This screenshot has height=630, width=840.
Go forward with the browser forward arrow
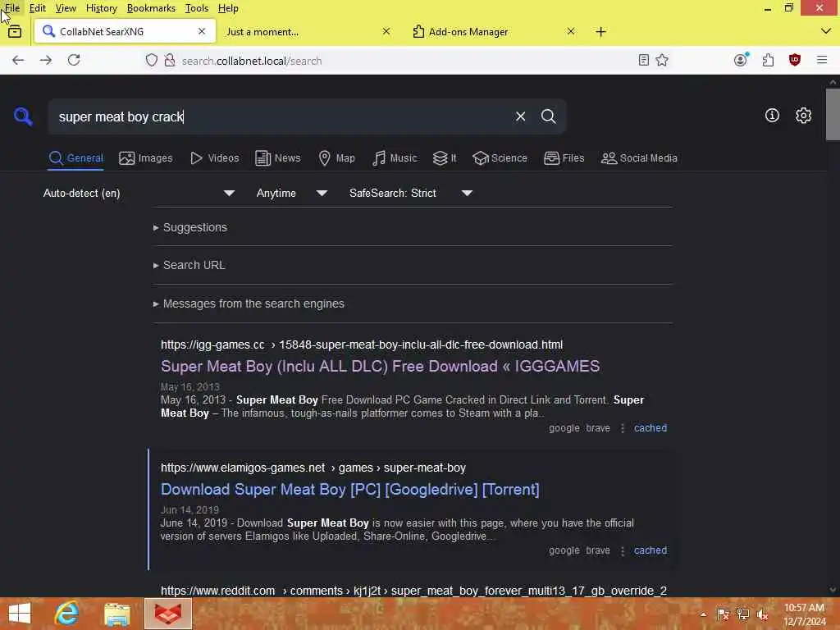pos(46,60)
